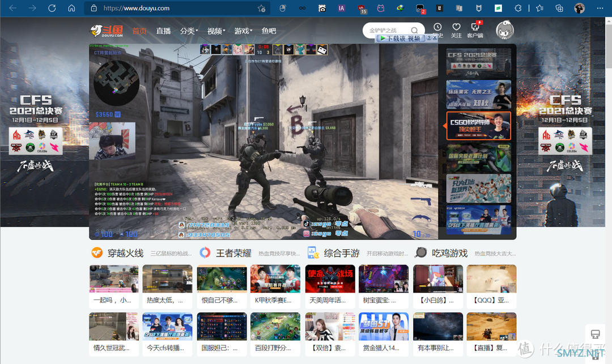Open the 综合手游 section heading

coord(342,253)
